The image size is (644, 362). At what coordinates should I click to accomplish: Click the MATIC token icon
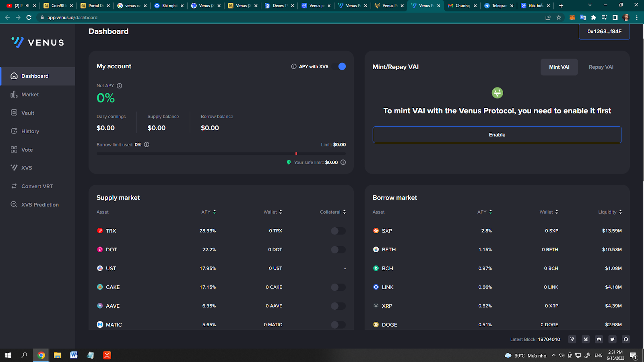point(100,325)
